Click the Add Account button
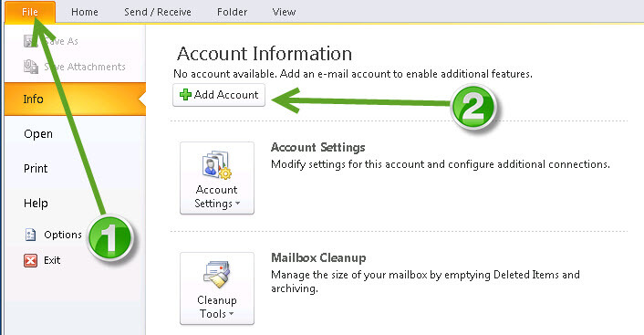The height and width of the screenshot is (335, 644). click(219, 95)
